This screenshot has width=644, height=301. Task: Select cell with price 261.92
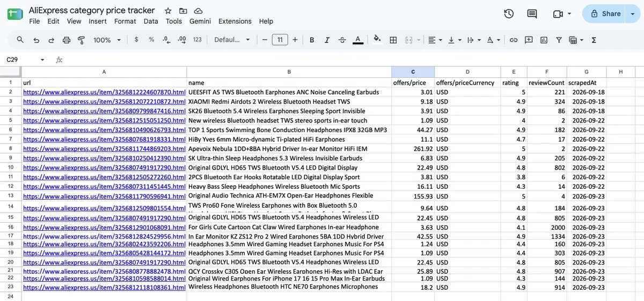(x=413, y=149)
